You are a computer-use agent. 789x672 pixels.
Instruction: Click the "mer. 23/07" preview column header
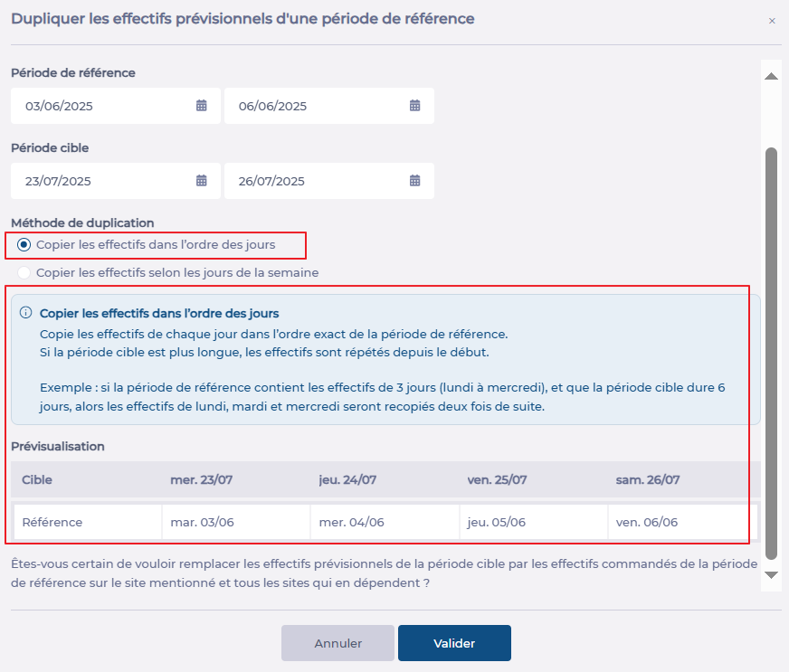click(x=202, y=479)
